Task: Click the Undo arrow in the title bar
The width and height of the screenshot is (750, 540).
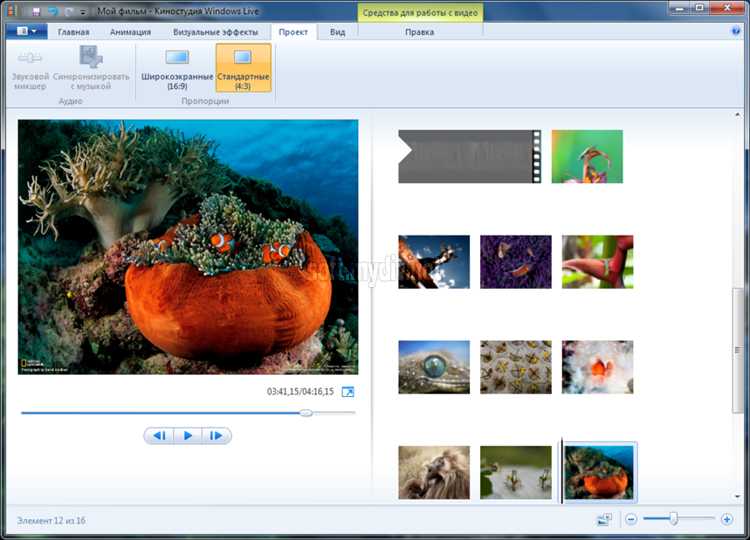Action: 53,11
